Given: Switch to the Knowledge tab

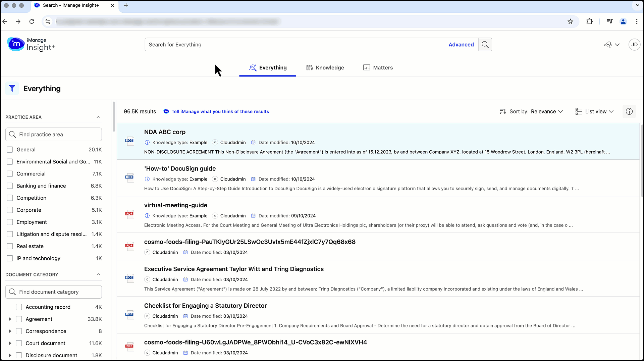Looking at the screenshot, I should (325, 67).
